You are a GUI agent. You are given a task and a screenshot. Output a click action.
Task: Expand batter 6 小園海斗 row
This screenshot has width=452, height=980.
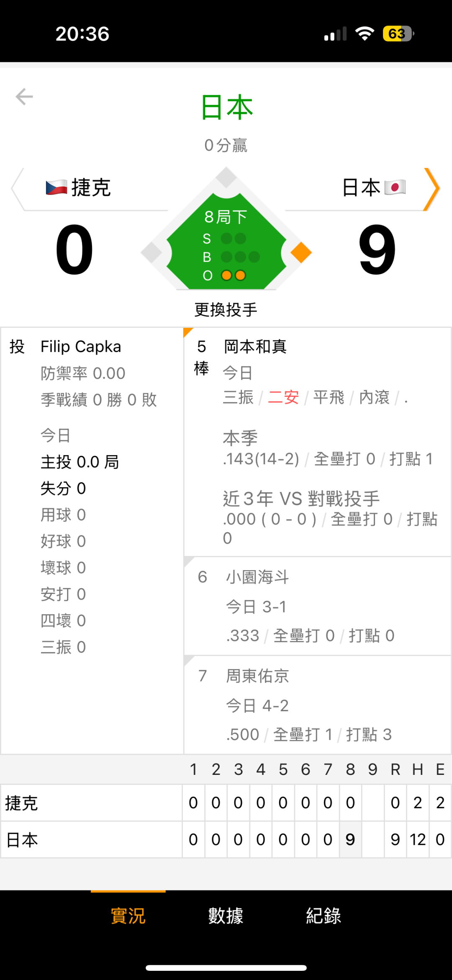[317, 606]
